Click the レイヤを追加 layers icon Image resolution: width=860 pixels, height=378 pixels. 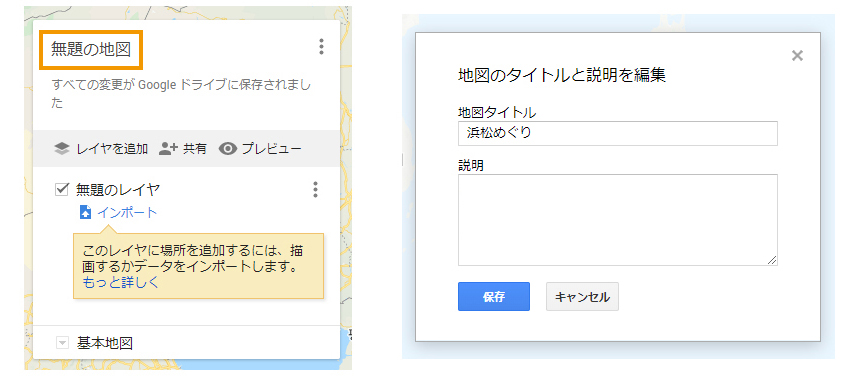[x=62, y=149]
